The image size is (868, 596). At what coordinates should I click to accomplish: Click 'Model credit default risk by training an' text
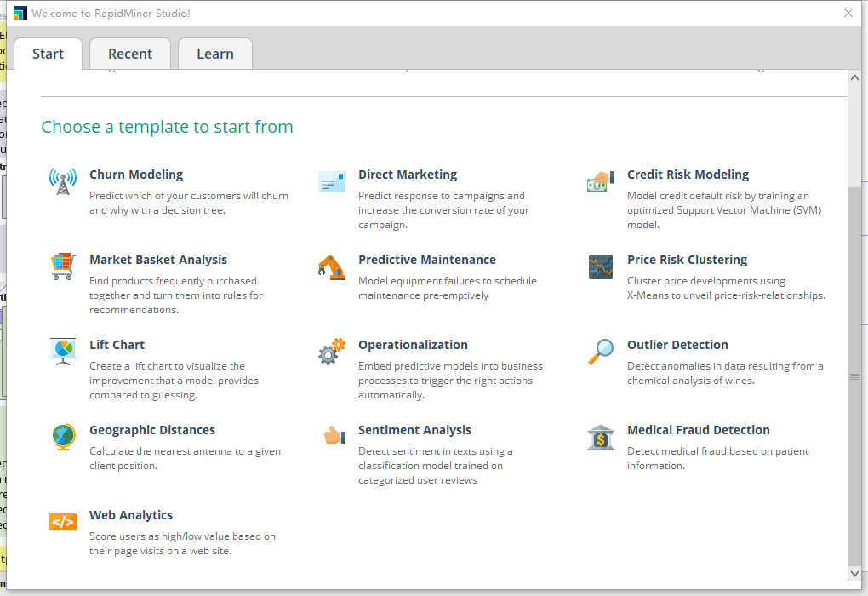pyautogui.click(x=718, y=196)
